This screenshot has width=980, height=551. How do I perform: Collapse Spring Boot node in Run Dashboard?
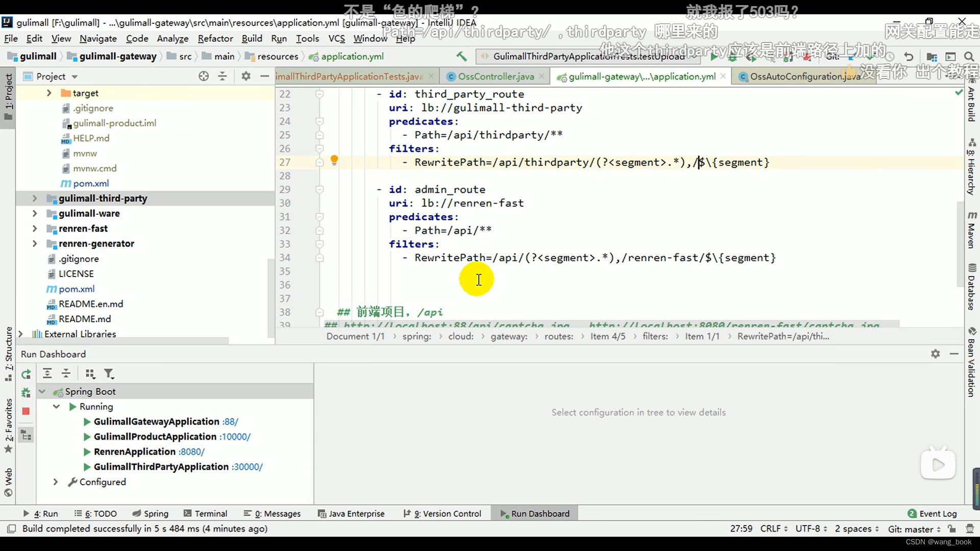[x=43, y=392]
